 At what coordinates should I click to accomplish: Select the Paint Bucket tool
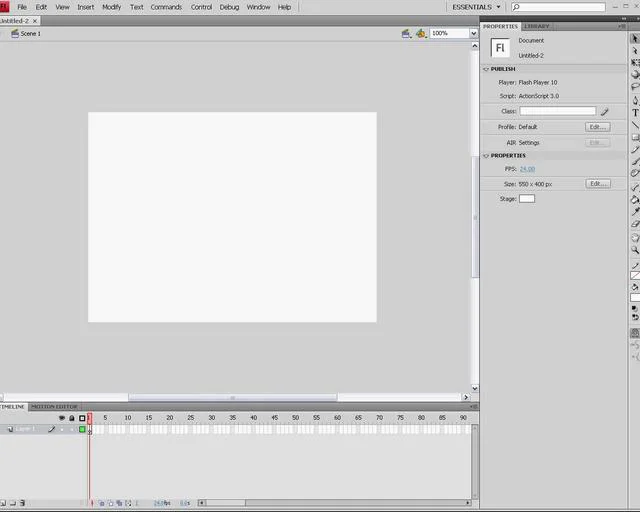(635, 200)
